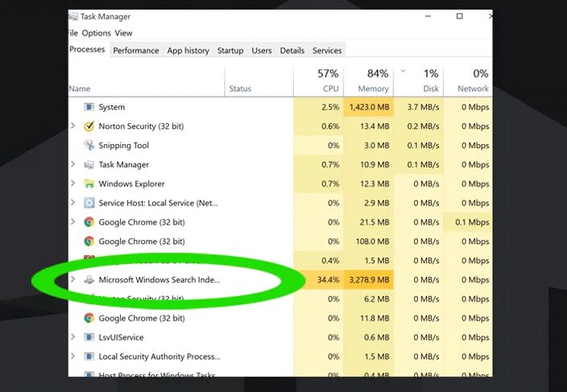This screenshot has height=392, width=567.
Task: Expand the Windows Explorer process group
Action: [73, 184]
